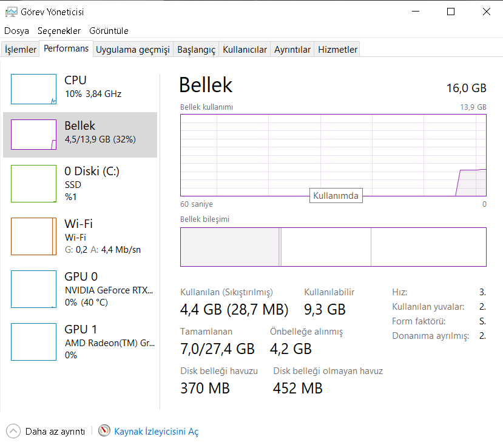Open the Seçenekler menu
This screenshot has height=448, width=503.
(59, 31)
